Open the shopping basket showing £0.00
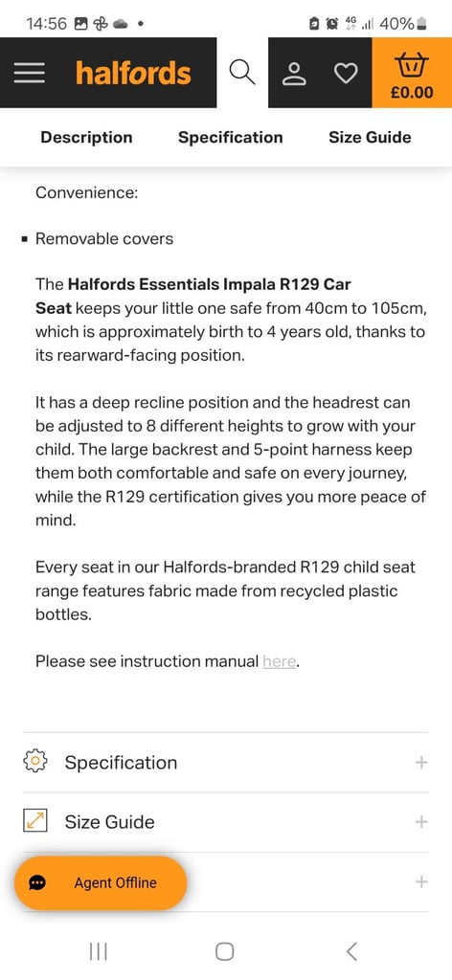Image resolution: width=452 pixels, height=980 pixels. (x=412, y=73)
